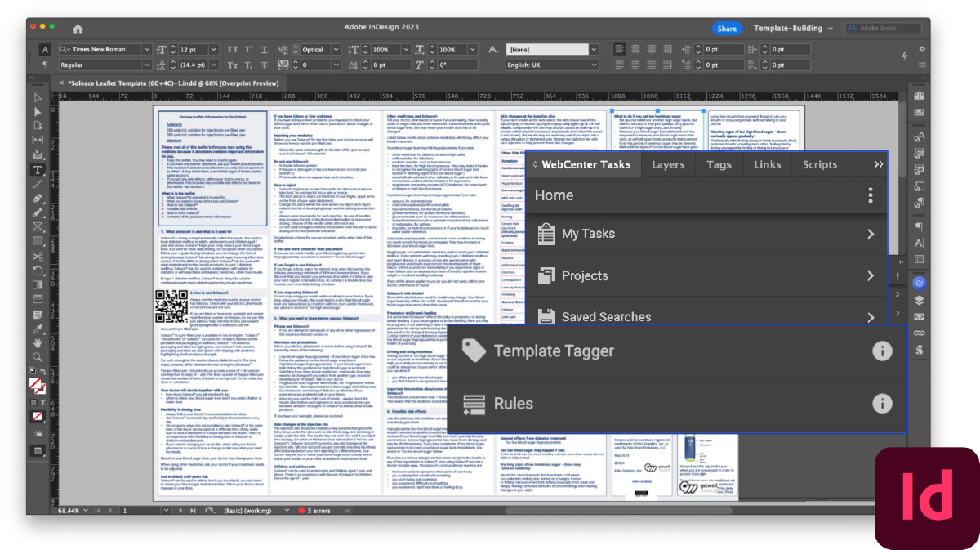980x550 pixels.
Task: Show Rules info
Action: pyautogui.click(x=882, y=403)
